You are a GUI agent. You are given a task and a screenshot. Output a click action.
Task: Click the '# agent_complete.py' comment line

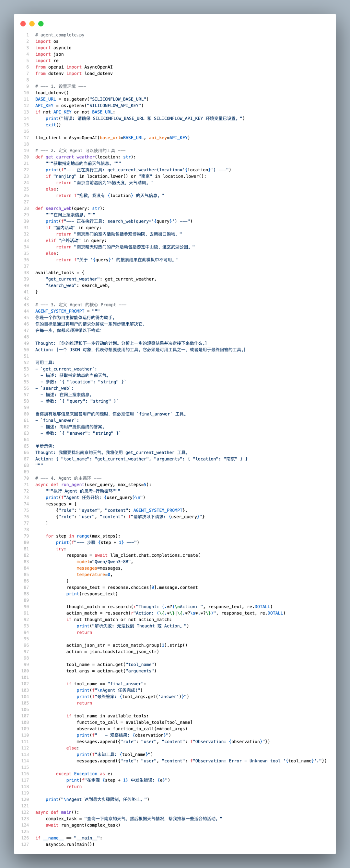(60, 35)
